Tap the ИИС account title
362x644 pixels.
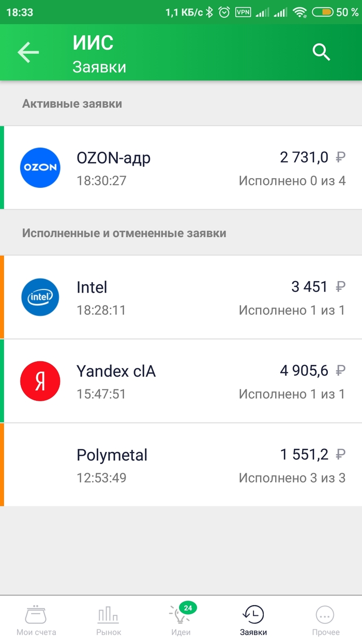coord(93,43)
